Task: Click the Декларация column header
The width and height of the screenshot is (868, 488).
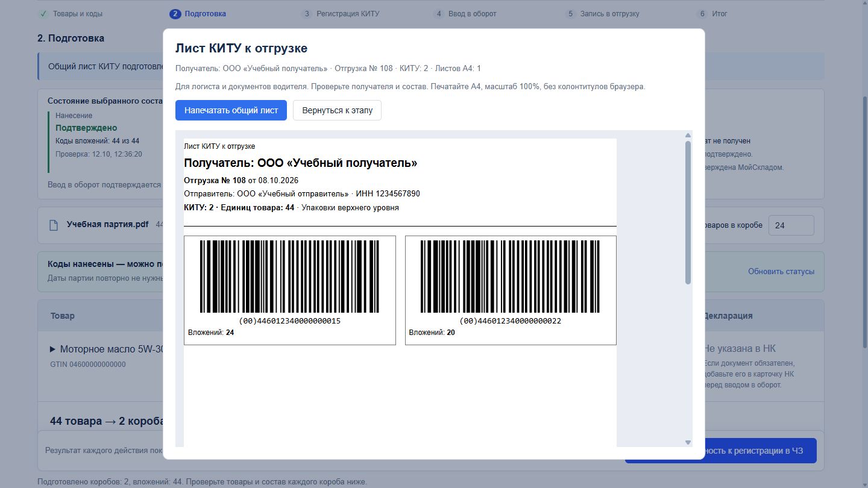Action: [728, 316]
